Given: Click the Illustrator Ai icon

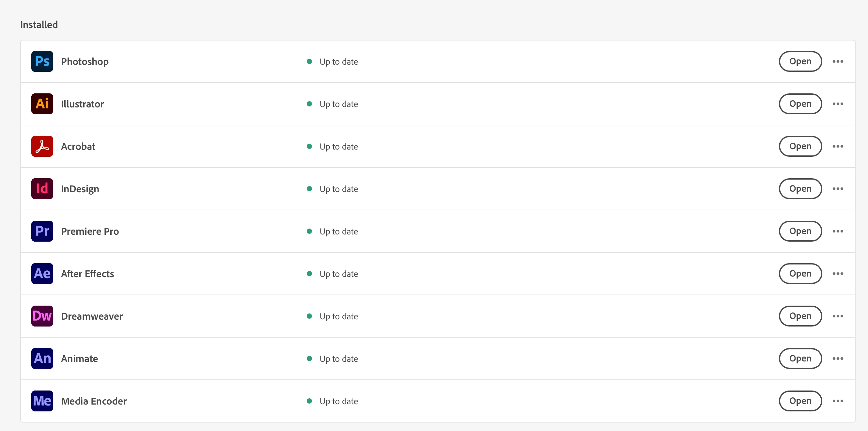Looking at the screenshot, I should (x=42, y=104).
